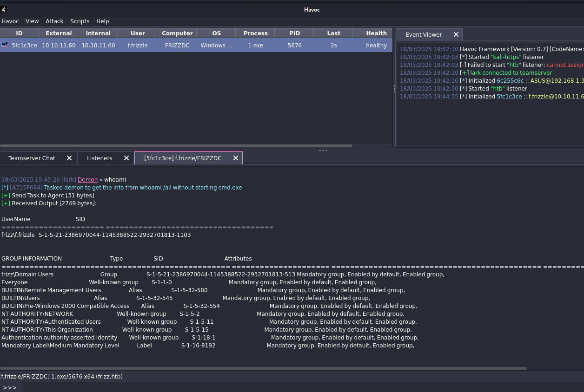Open the Help menu

point(102,21)
